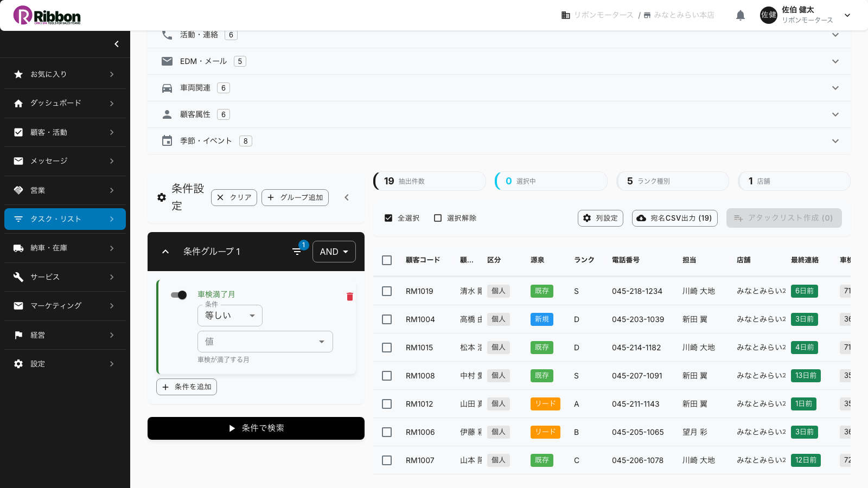Check the 全選択 checkbox
The height and width of the screenshot is (488, 868).
(x=388, y=218)
